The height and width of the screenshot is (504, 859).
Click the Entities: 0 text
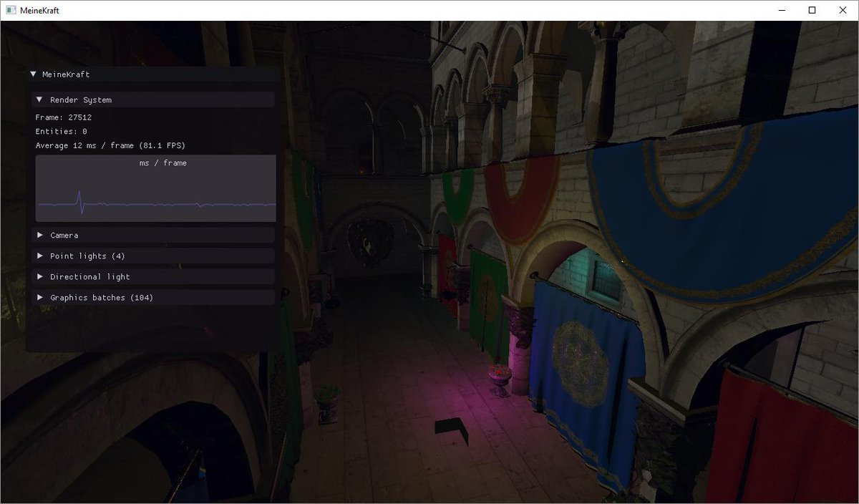pos(62,132)
